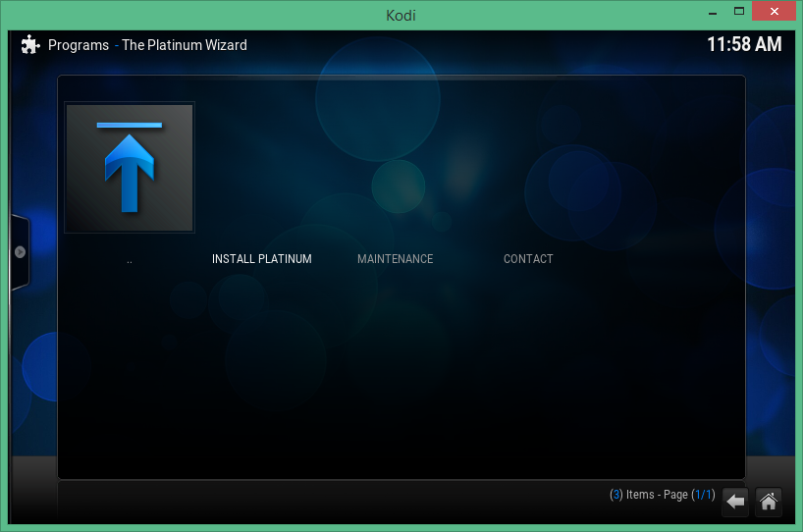Select the '..' parent directory entry
The image size is (803, 532).
tap(130, 261)
